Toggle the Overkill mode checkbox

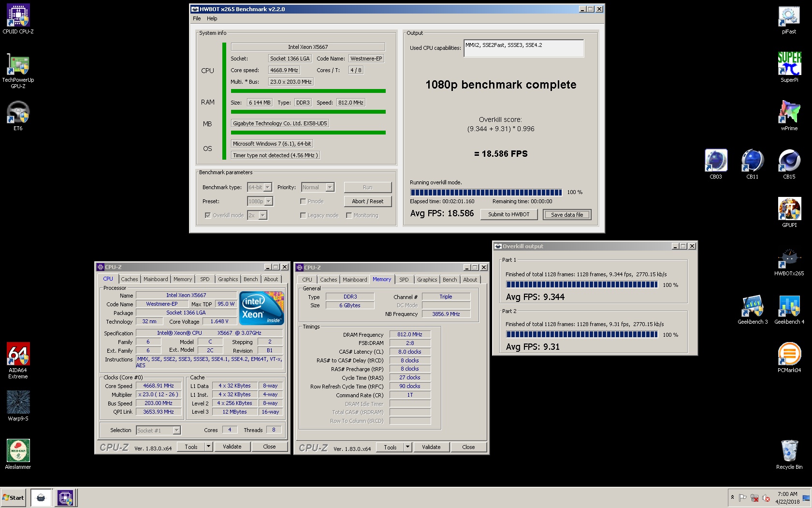pyautogui.click(x=208, y=215)
